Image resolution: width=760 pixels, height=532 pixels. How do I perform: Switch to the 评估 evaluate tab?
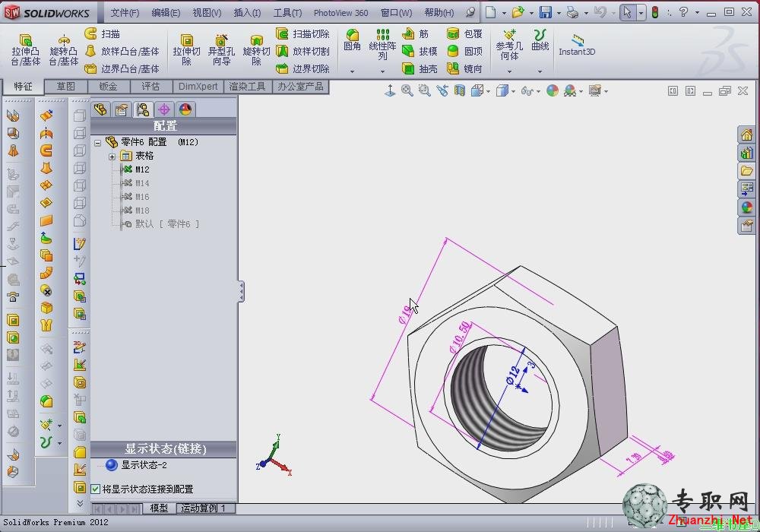click(x=150, y=86)
